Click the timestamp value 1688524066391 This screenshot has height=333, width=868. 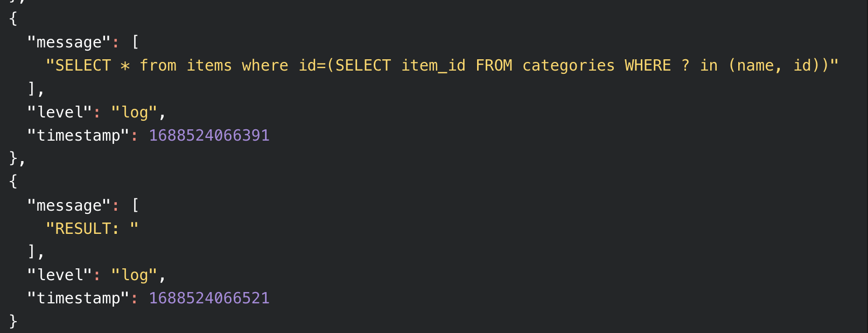pyautogui.click(x=209, y=135)
